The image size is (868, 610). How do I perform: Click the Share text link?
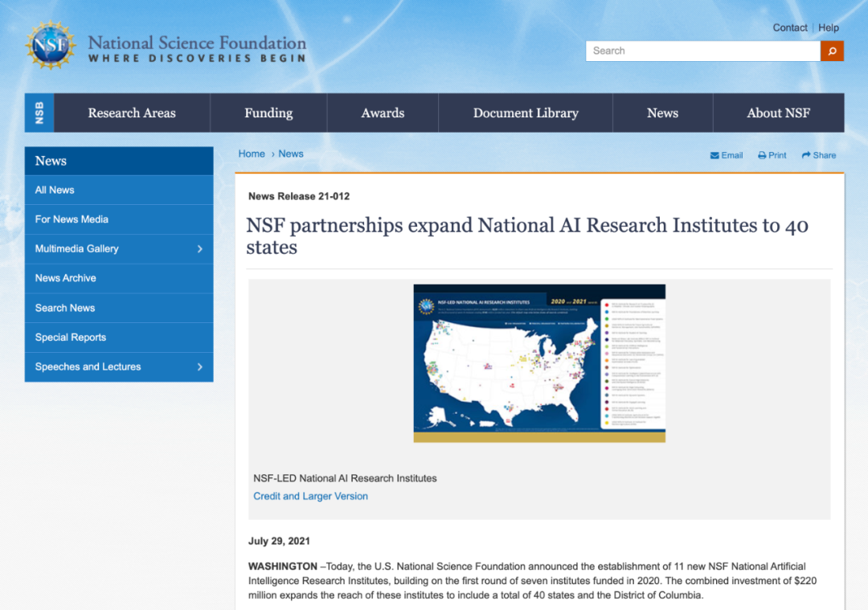pyautogui.click(x=825, y=156)
